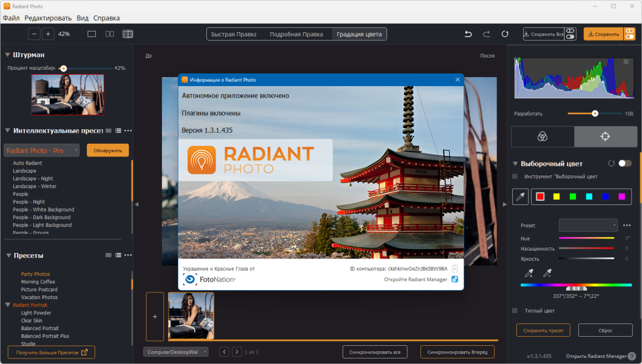The height and width of the screenshot is (364, 642).
Task: Toggle the histogram clipping indicator square
Action: tap(626, 61)
